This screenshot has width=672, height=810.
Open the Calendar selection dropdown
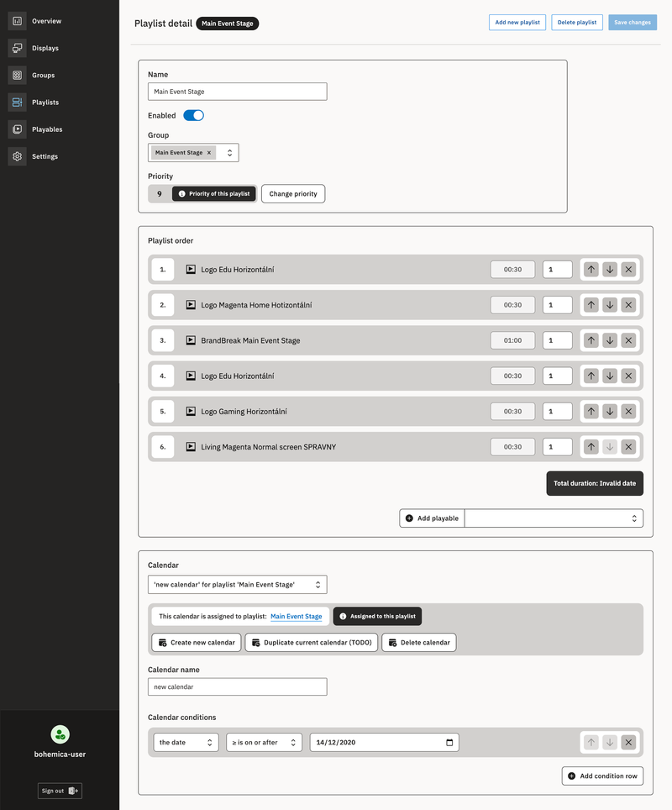pos(237,584)
